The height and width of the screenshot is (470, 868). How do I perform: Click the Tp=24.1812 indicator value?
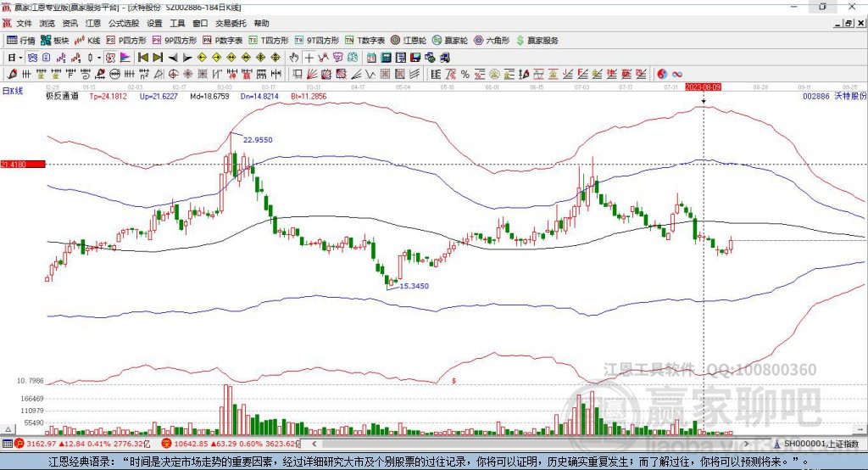[108, 97]
